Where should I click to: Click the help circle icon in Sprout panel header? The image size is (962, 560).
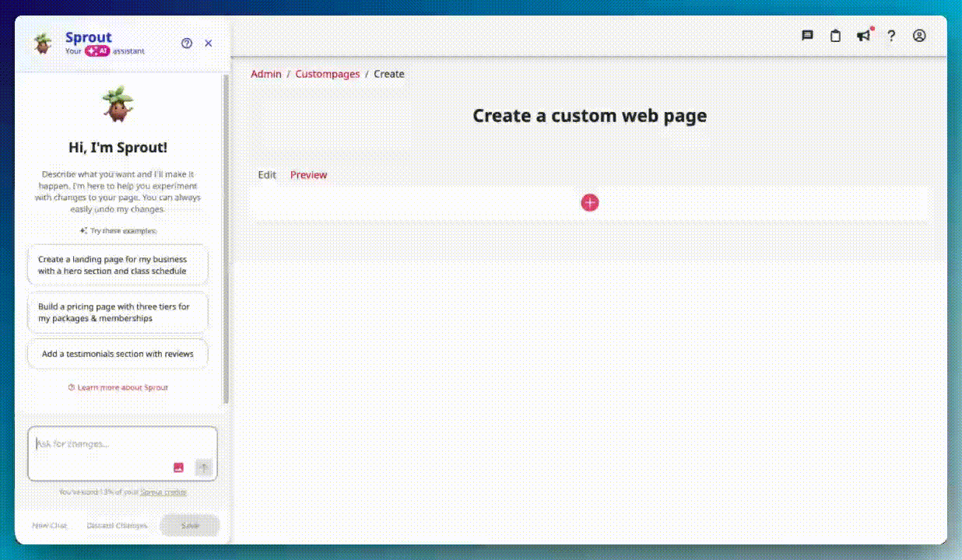click(187, 44)
